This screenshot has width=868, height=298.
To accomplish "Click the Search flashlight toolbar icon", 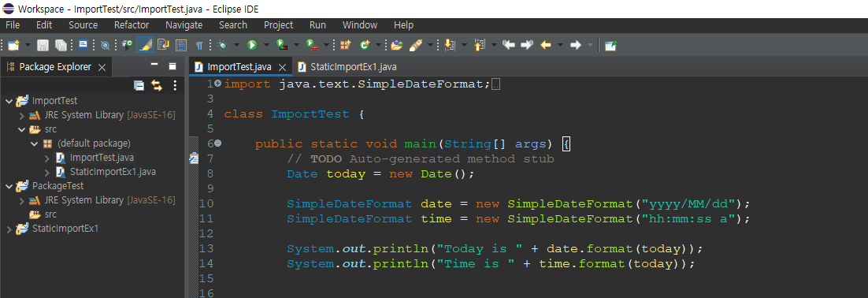I will 415,46.
